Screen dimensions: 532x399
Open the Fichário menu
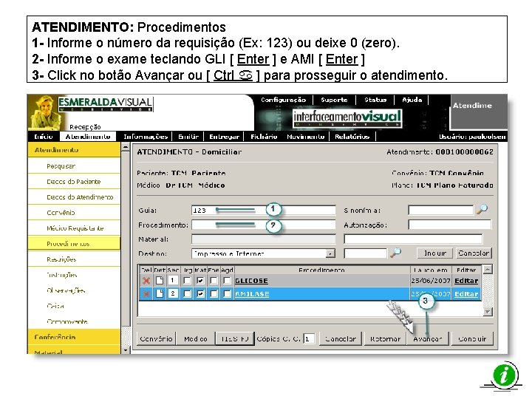click(264, 137)
